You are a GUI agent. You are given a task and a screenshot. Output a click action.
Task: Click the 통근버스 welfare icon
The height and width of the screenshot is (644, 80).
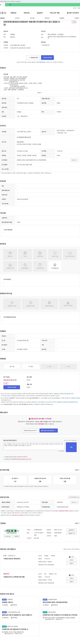(x=10, y=254)
